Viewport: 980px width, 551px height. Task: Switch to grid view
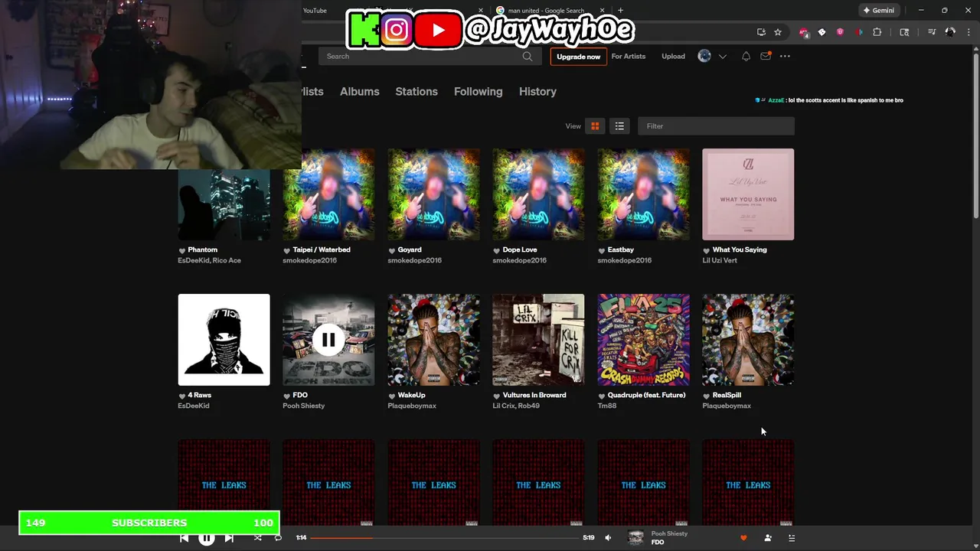click(x=595, y=126)
